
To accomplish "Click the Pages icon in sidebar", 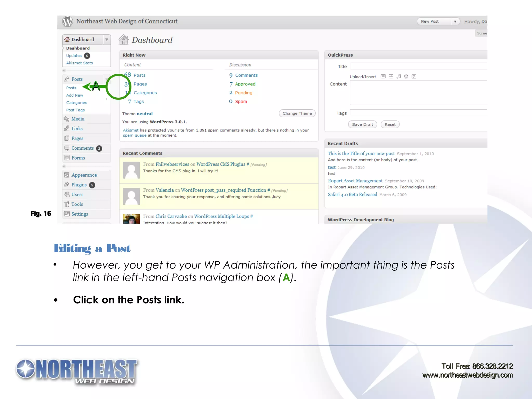I will [67, 138].
